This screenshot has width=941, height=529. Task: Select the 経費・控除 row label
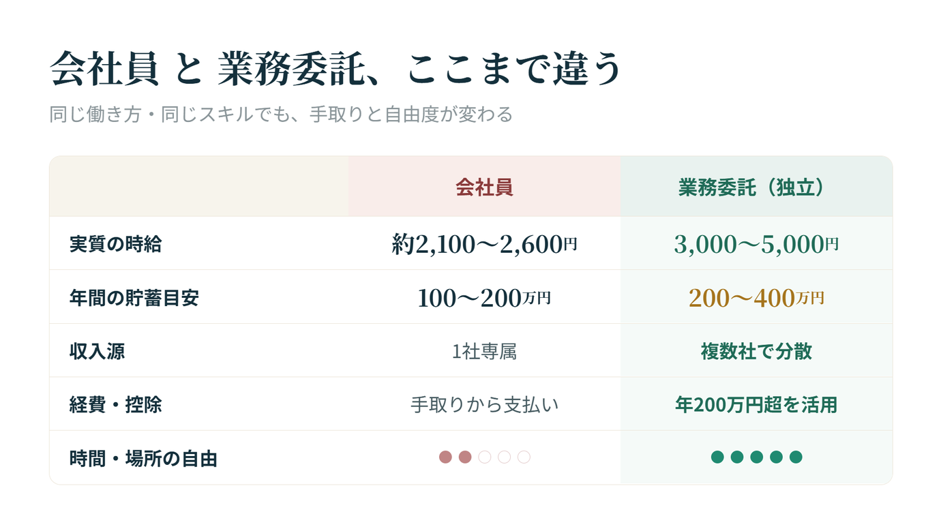(x=115, y=405)
